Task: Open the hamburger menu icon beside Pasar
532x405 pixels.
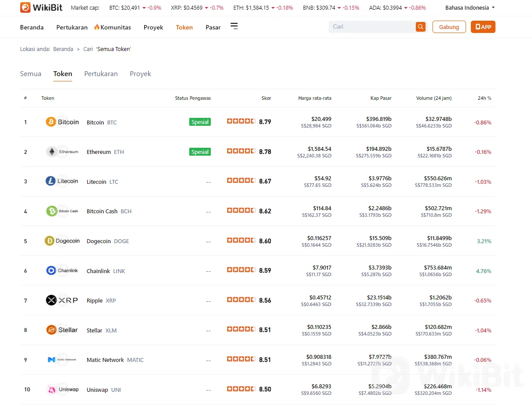Action: point(234,26)
